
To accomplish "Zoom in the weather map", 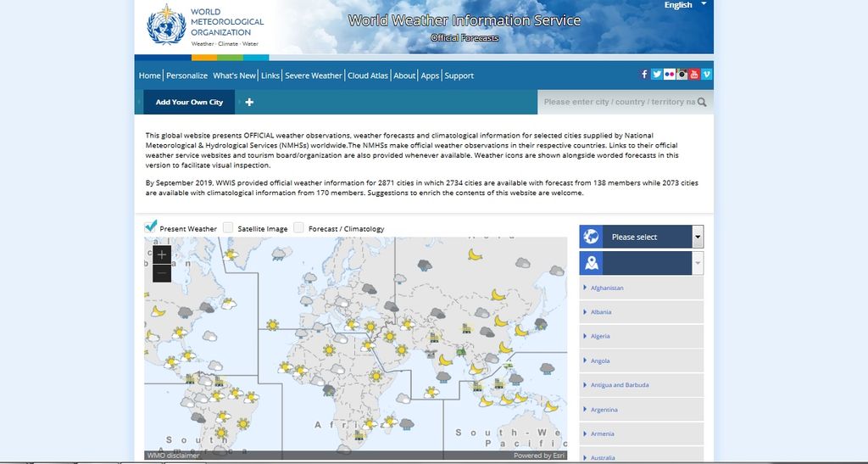I will point(162,254).
